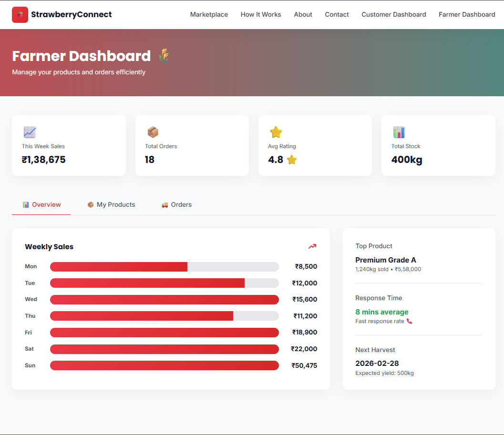Open the Contact page link

pyautogui.click(x=337, y=14)
